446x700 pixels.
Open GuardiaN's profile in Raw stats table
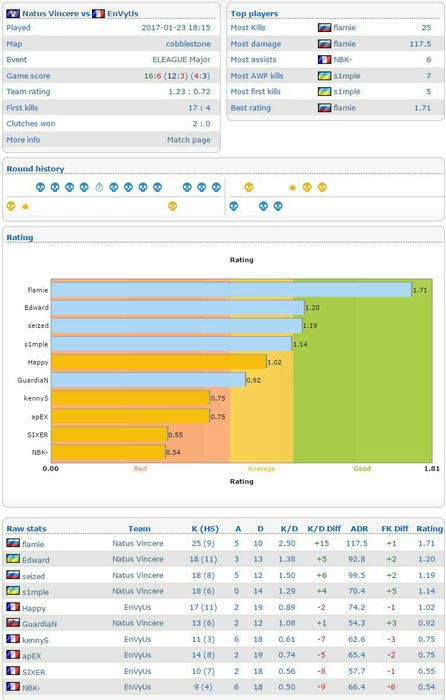pyautogui.click(x=39, y=624)
